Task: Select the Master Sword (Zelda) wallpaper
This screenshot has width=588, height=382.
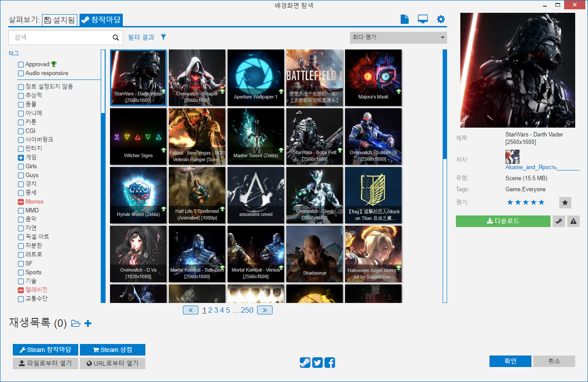Action: pos(256,136)
